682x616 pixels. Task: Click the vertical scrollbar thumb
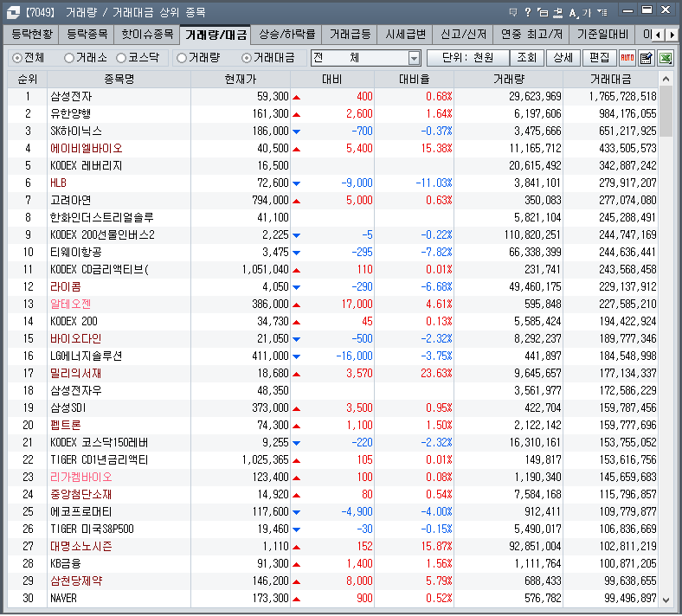coord(666,112)
